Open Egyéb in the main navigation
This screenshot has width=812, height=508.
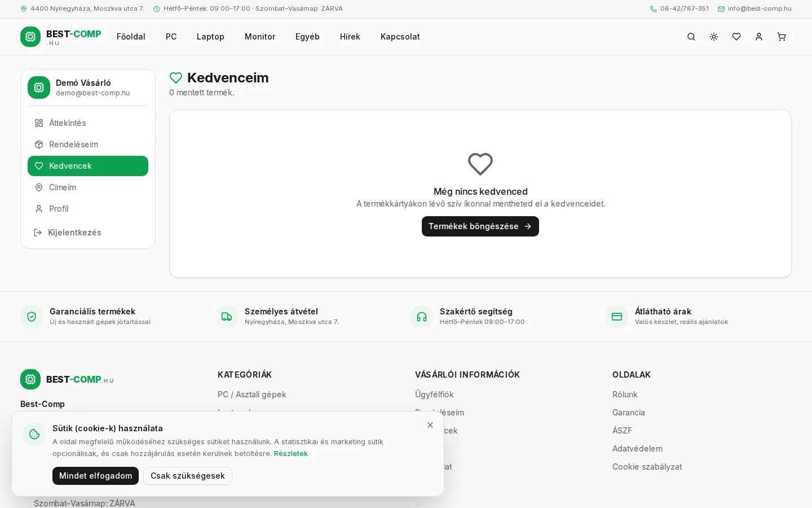coord(307,37)
